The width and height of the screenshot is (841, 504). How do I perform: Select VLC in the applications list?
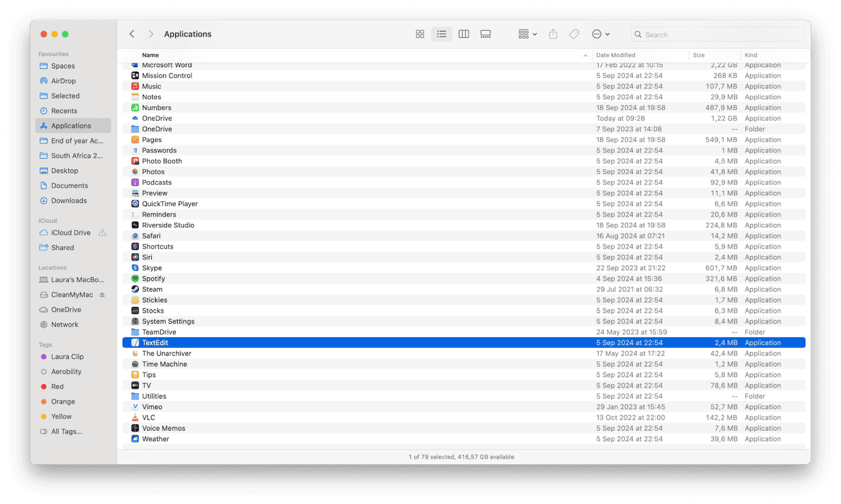click(149, 417)
